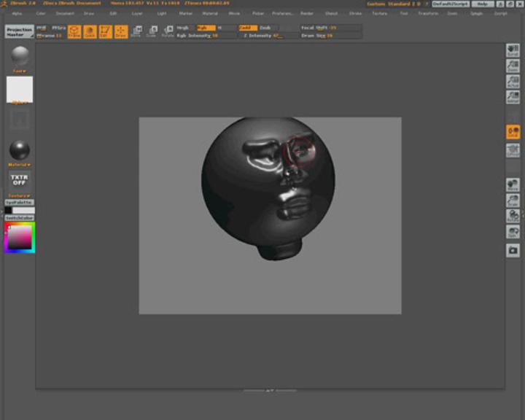Open the Material sphere selector
Viewport: 525px width, 420px height.
(x=20, y=150)
